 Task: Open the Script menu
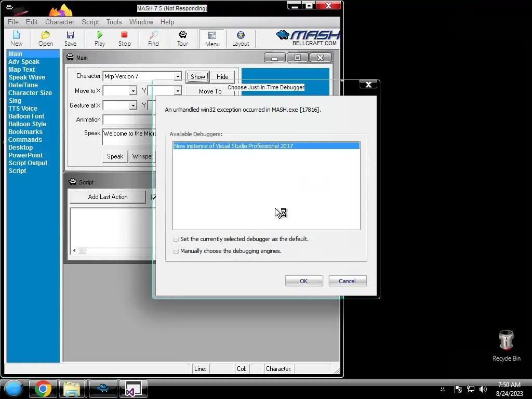pos(90,22)
